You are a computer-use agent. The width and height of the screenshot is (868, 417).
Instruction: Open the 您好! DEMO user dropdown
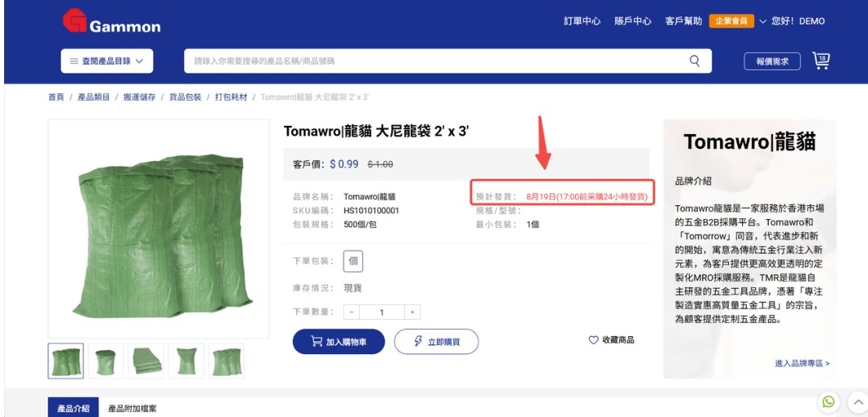tap(792, 21)
